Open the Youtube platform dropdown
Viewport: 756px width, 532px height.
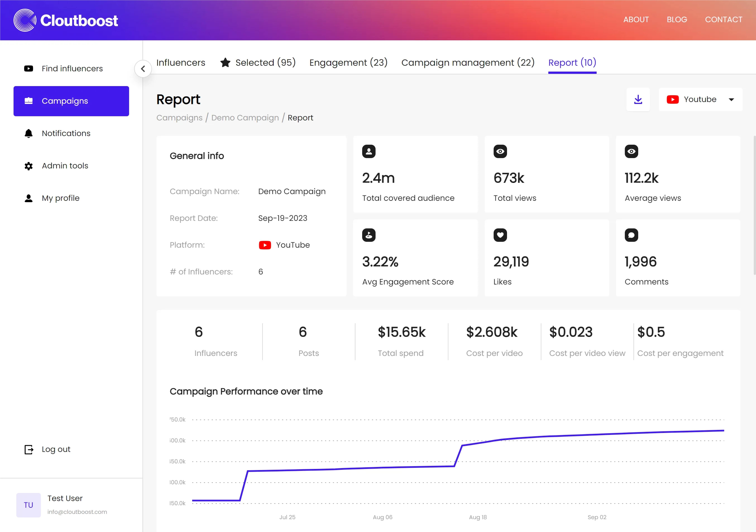701,99
